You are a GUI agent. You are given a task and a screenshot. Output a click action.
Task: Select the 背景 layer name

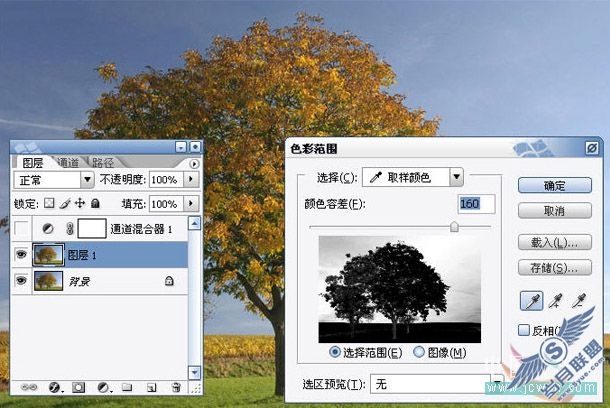click(x=79, y=281)
